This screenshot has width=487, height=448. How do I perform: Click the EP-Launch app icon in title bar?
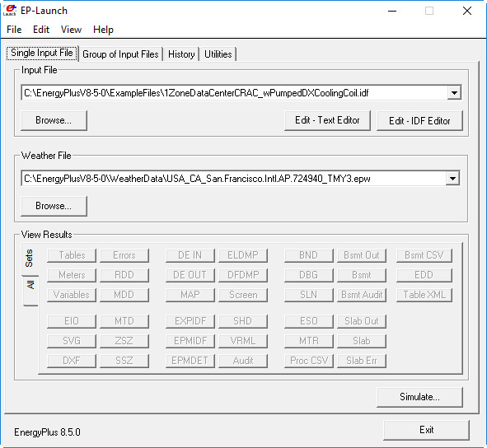point(9,10)
